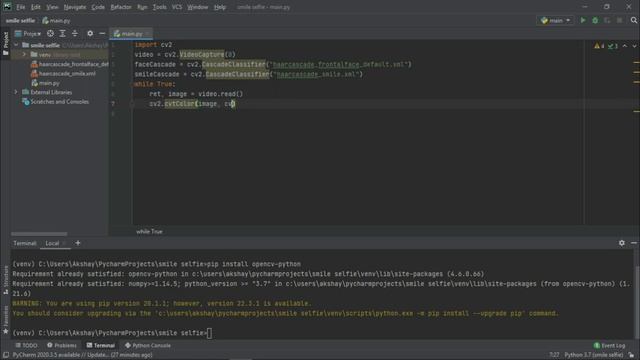The width and height of the screenshot is (640, 360).
Task: Add a new terminal session tab
Action: click(78, 243)
